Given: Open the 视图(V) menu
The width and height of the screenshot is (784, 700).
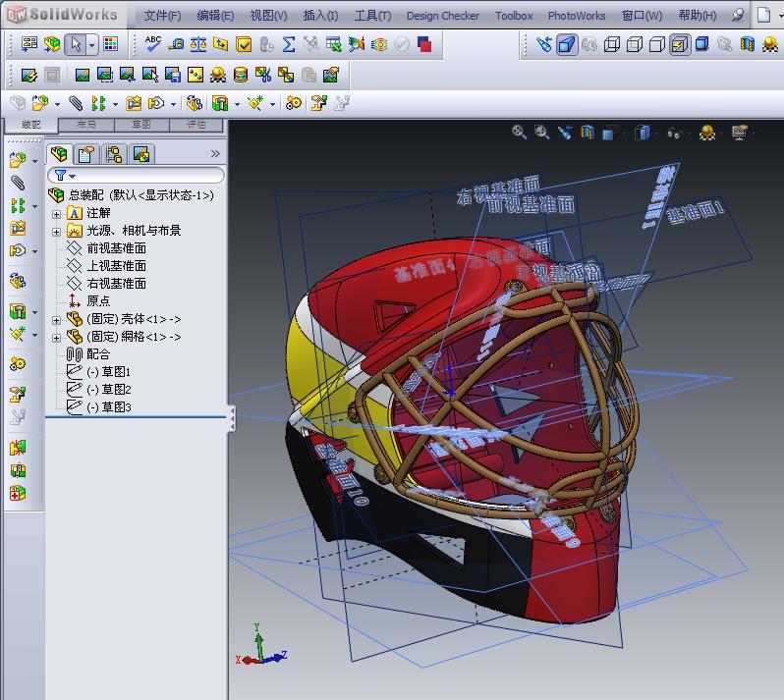Looking at the screenshot, I should pos(268,16).
